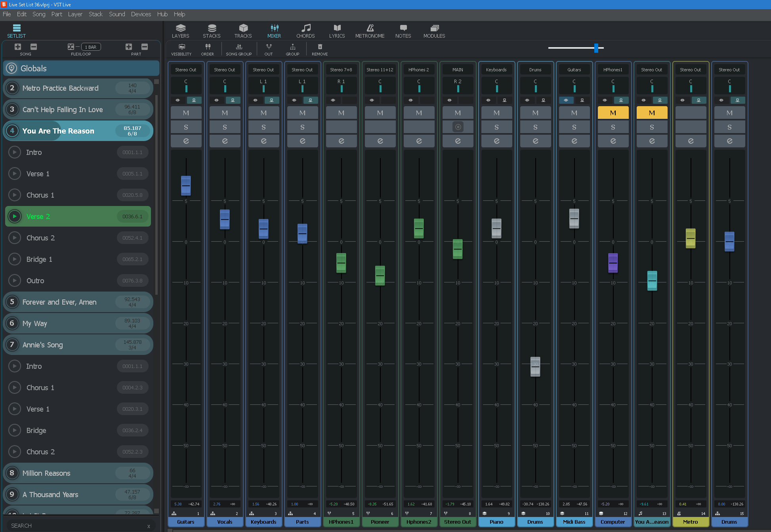The image size is (771, 532).
Task: Open the Stacks view icon
Action: 212,28
